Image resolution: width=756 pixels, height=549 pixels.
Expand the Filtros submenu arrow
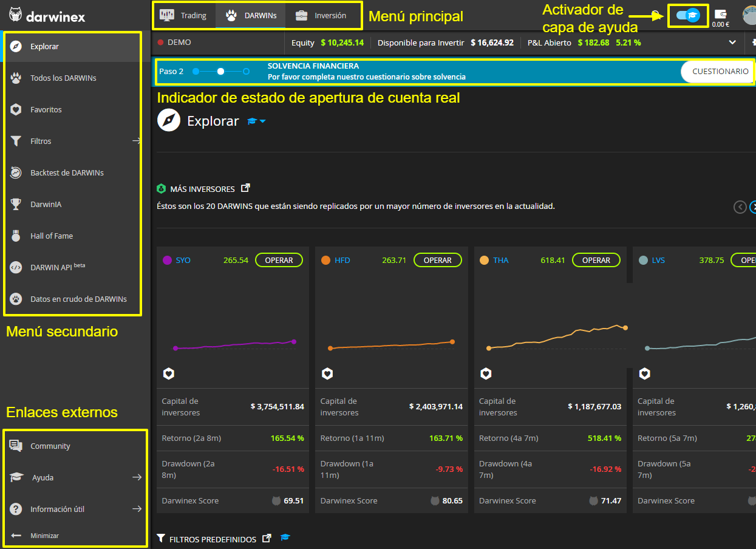click(137, 141)
